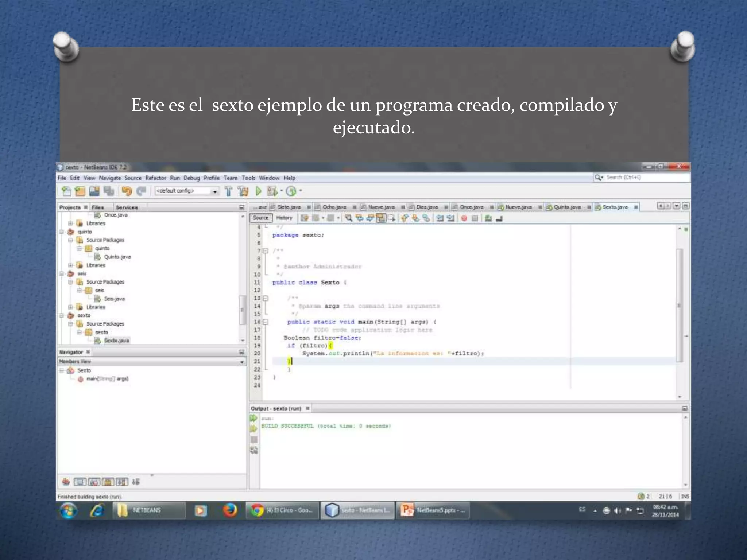The height and width of the screenshot is (560, 747).
Task: Click the Projects panel vertical scrollbar
Action: click(243, 310)
